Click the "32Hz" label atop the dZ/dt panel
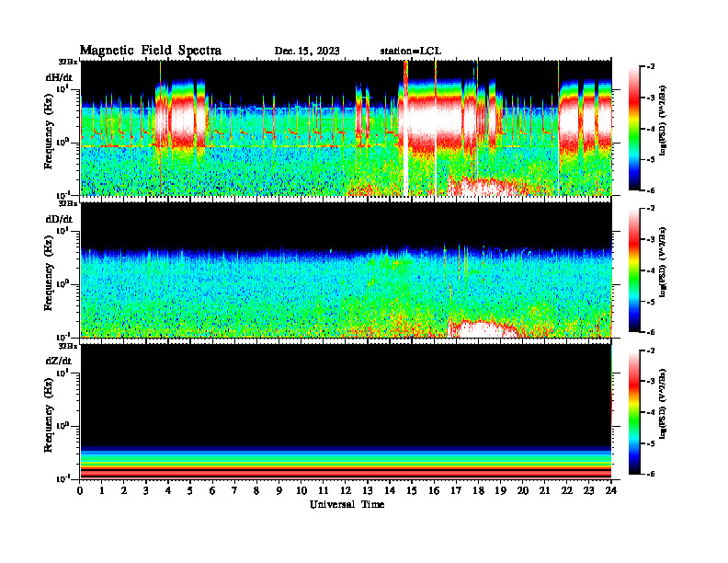Viewport: 728px width, 563px height. pyautogui.click(x=68, y=346)
